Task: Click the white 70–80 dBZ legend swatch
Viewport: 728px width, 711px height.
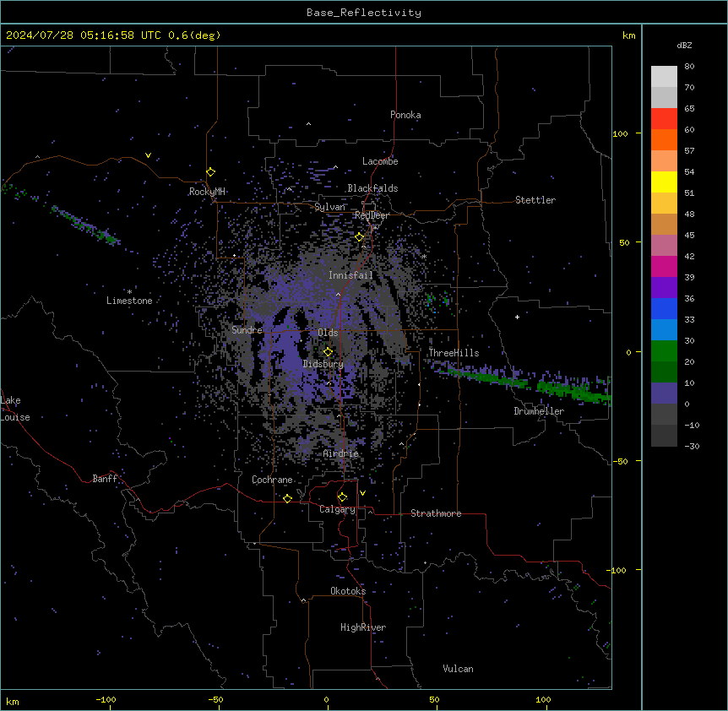Action: point(664,77)
